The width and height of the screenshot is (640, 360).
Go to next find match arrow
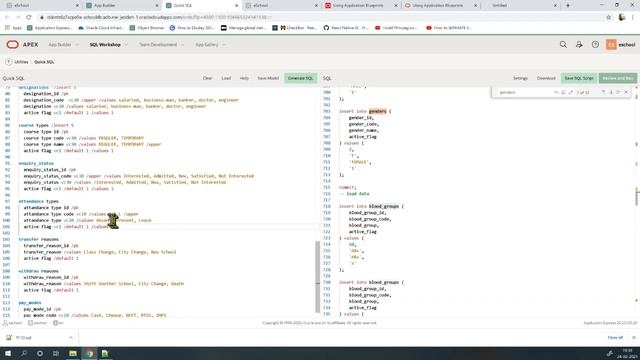[611, 92]
